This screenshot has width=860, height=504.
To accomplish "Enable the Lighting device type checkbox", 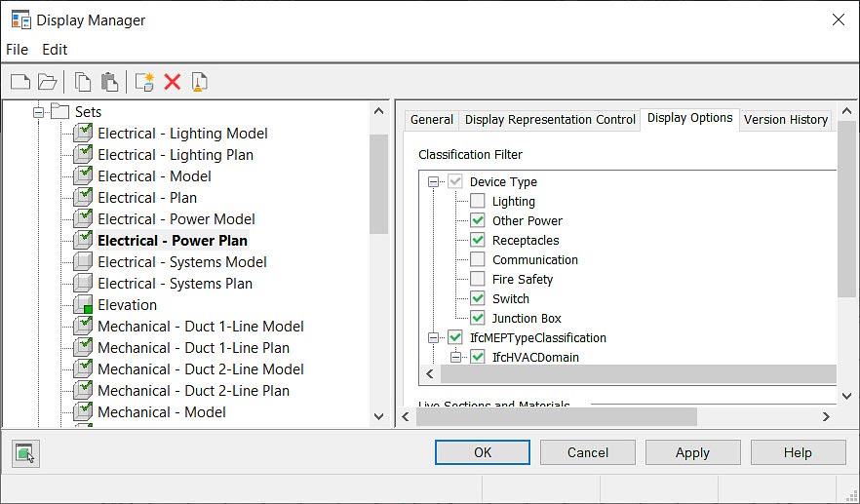I will point(478,202).
